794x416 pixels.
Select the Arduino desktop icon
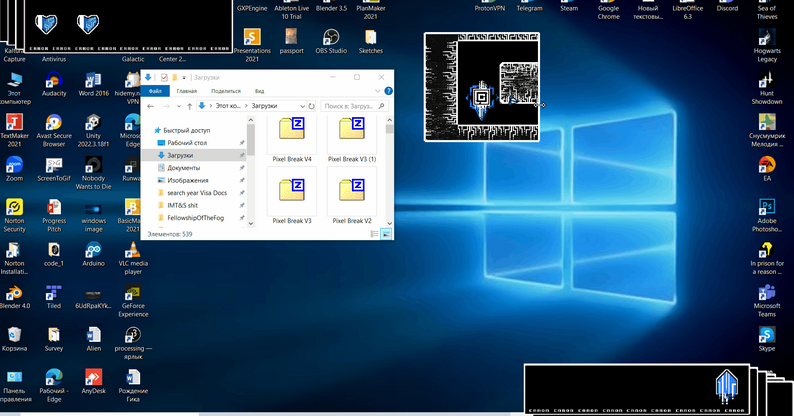[93, 249]
